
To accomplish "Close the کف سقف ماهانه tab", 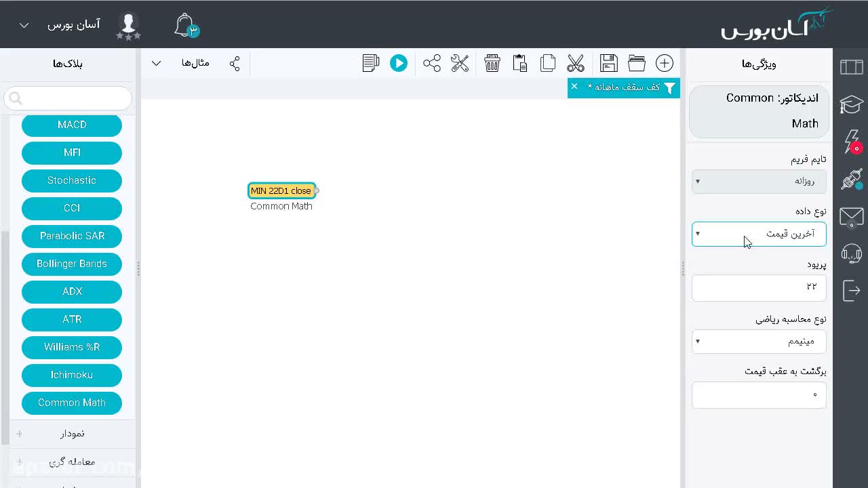I will tap(574, 86).
